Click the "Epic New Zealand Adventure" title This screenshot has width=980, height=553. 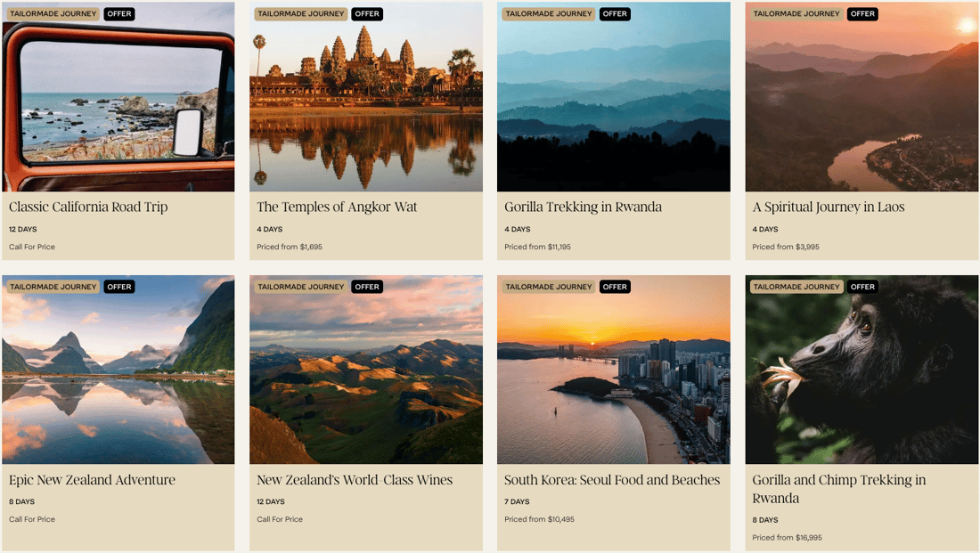(x=92, y=480)
